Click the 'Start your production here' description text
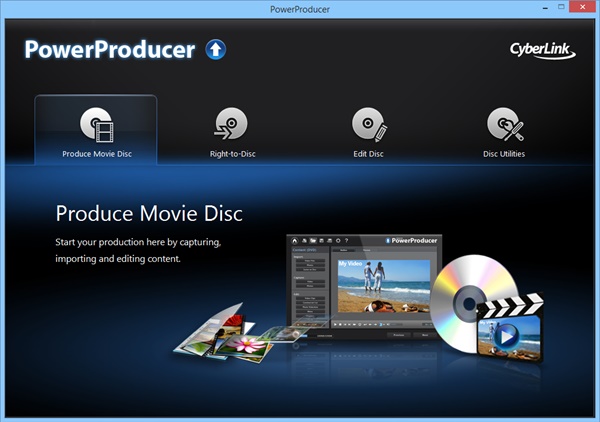This screenshot has height=422, width=600. coord(138,250)
